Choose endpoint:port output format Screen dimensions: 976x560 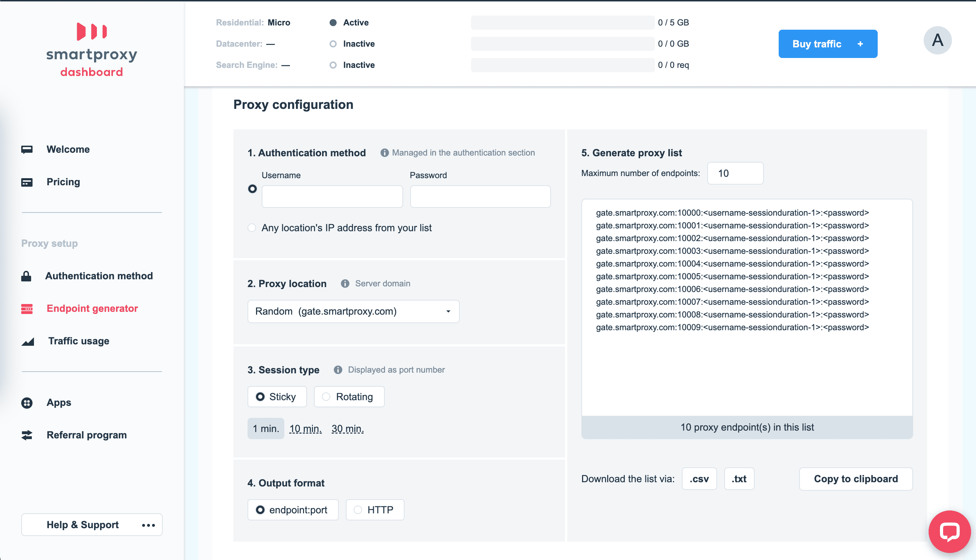tap(293, 509)
